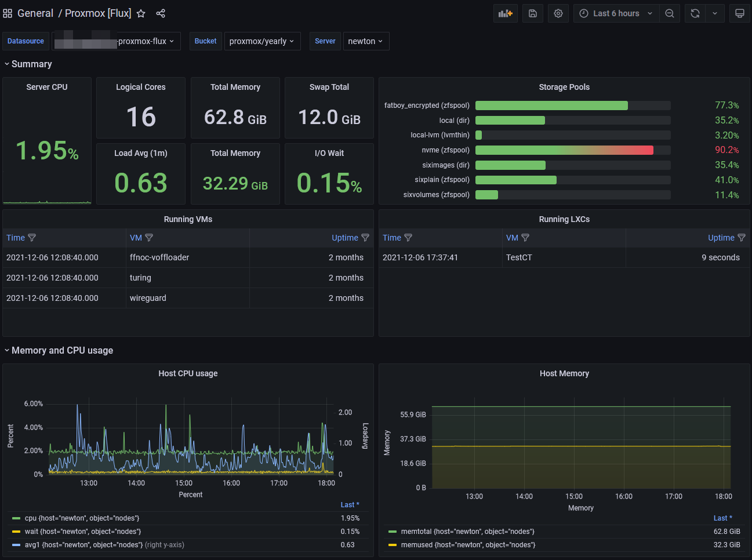Share the dashboard via share icon
The width and height of the screenshot is (752, 560).
[161, 13]
